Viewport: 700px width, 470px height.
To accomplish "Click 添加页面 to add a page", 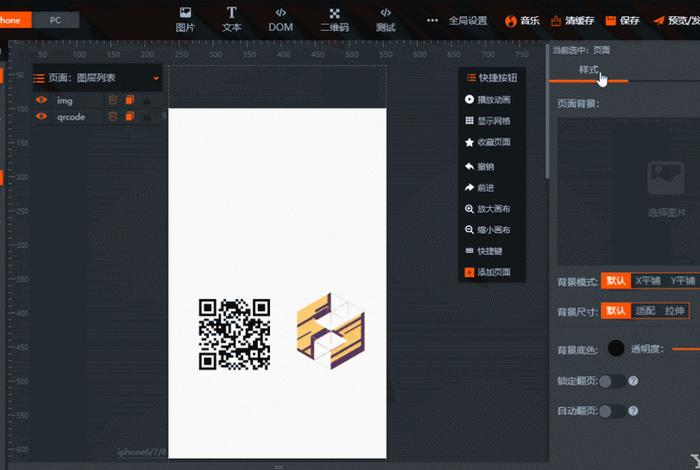I will [x=488, y=272].
